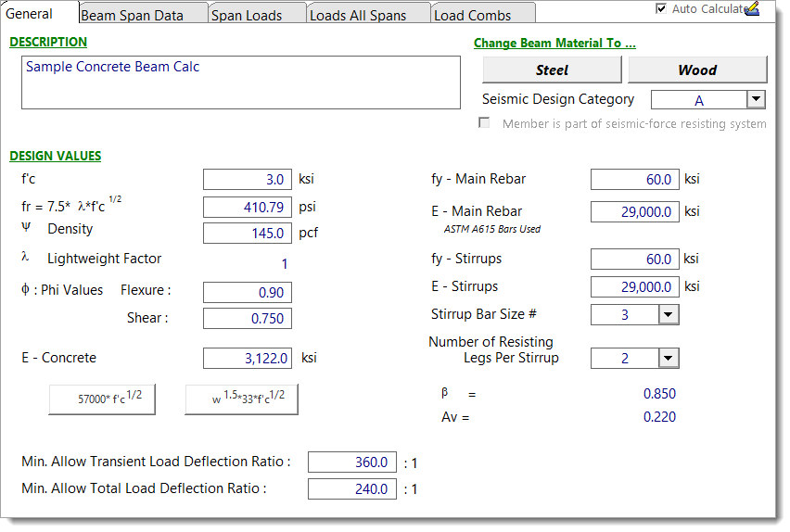Expand the Stirrup Bar Size dropdown
The height and width of the screenshot is (532, 790).
(669, 315)
